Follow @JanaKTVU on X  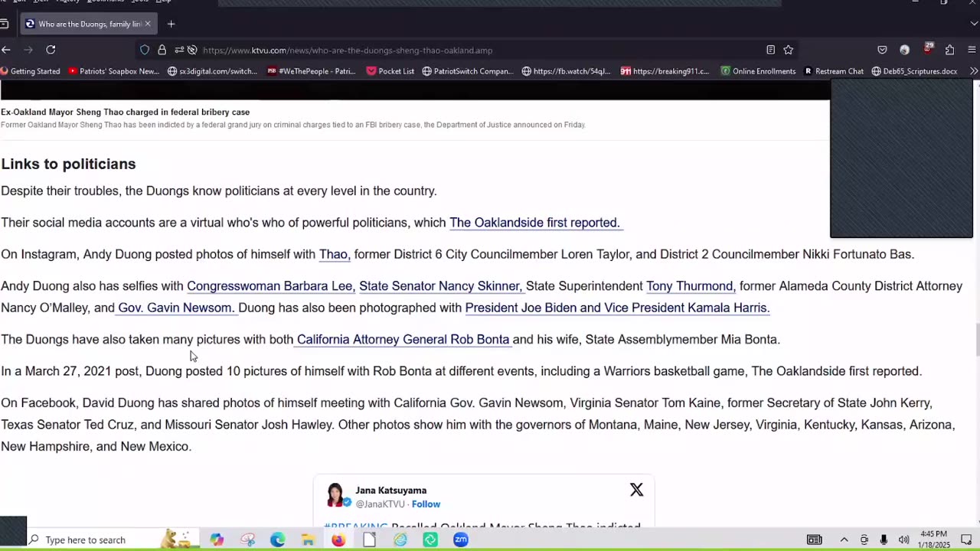(426, 504)
